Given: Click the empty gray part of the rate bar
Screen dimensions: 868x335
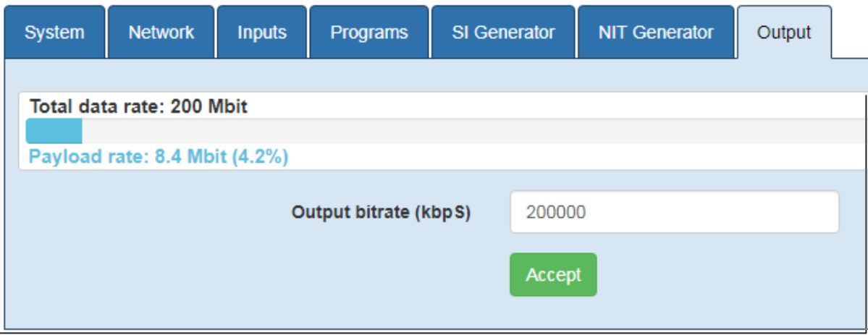Looking at the screenshot, I should click(x=474, y=131).
